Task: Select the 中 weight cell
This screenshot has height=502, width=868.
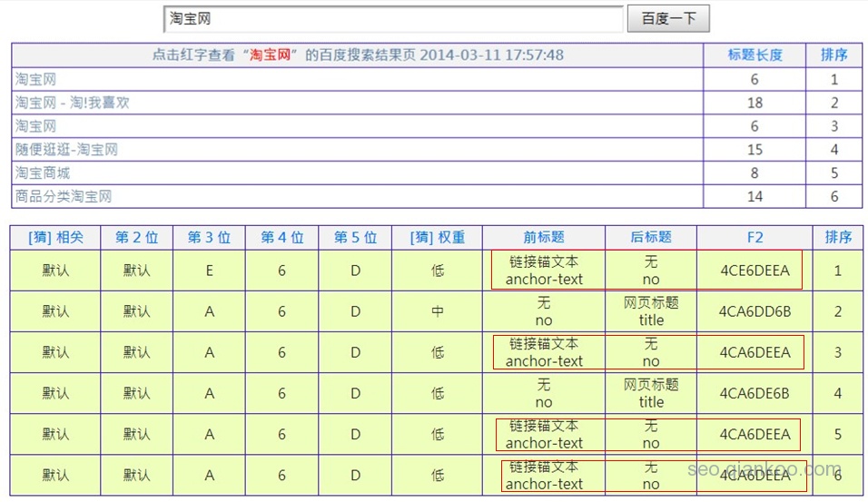Action: click(x=438, y=311)
